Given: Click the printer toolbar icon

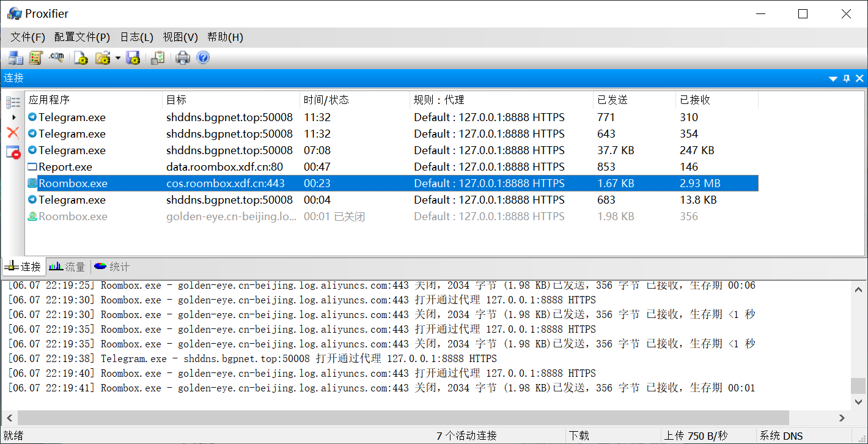Looking at the screenshot, I should click(183, 58).
